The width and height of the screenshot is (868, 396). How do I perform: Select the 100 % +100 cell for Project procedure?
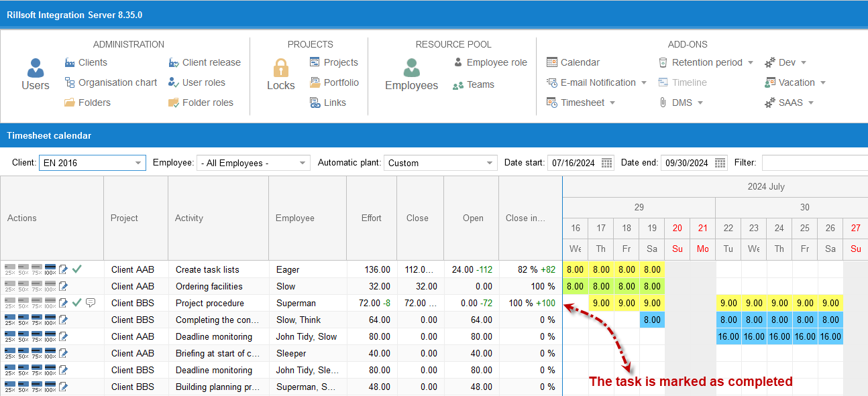point(530,303)
